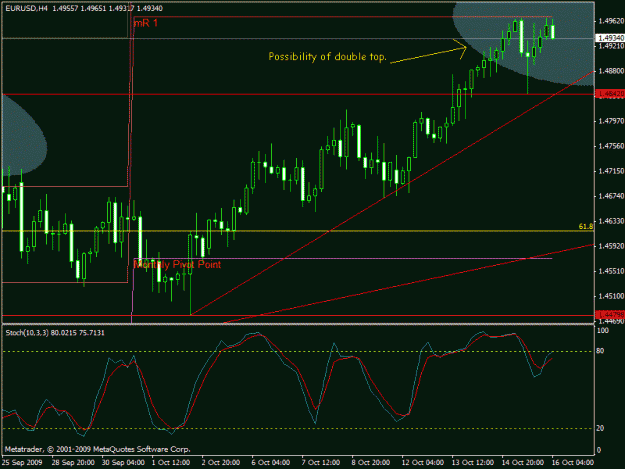The image size is (625, 469).
Task: Click the 14 Oct 20:00 time label
Action: click(x=523, y=463)
